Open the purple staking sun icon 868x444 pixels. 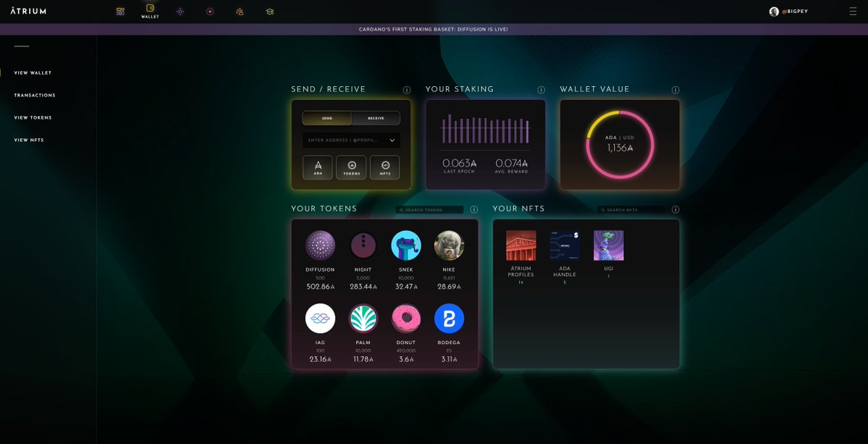[180, 12]
